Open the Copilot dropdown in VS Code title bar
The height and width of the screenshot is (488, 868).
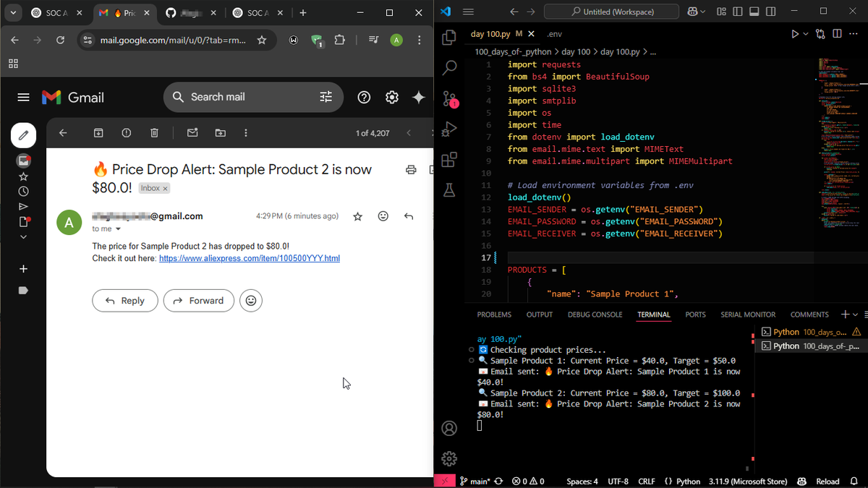[x=704, y=12]
